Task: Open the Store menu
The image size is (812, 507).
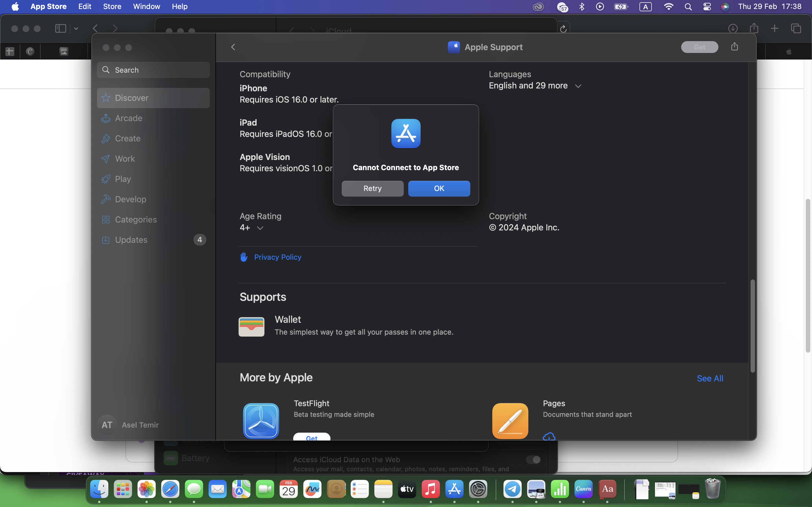Action: [112, 6]
